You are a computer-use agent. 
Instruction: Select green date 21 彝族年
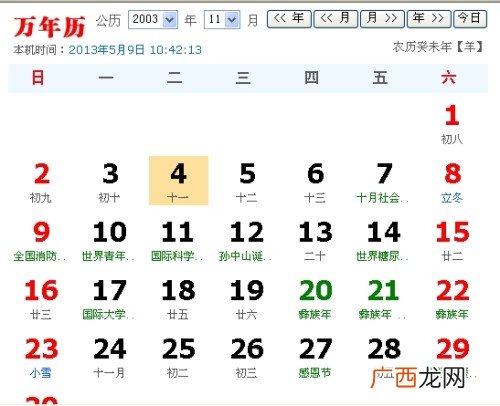point(383,299)
